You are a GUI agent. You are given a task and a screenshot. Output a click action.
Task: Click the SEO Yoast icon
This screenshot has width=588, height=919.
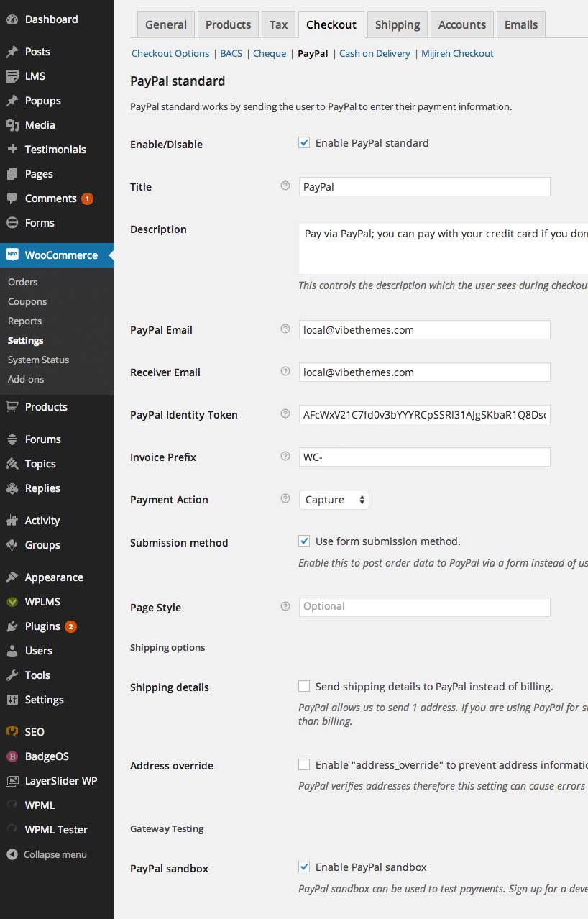click(x=12, y=732)
